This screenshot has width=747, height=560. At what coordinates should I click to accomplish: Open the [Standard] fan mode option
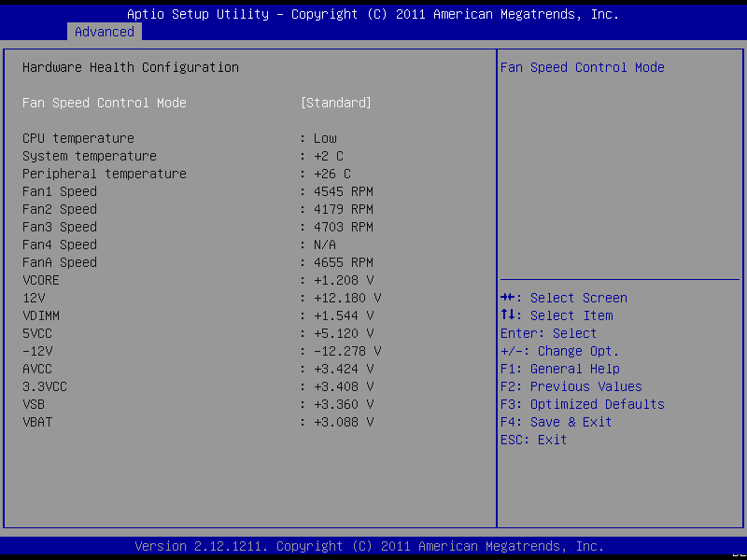coord(336,103)
